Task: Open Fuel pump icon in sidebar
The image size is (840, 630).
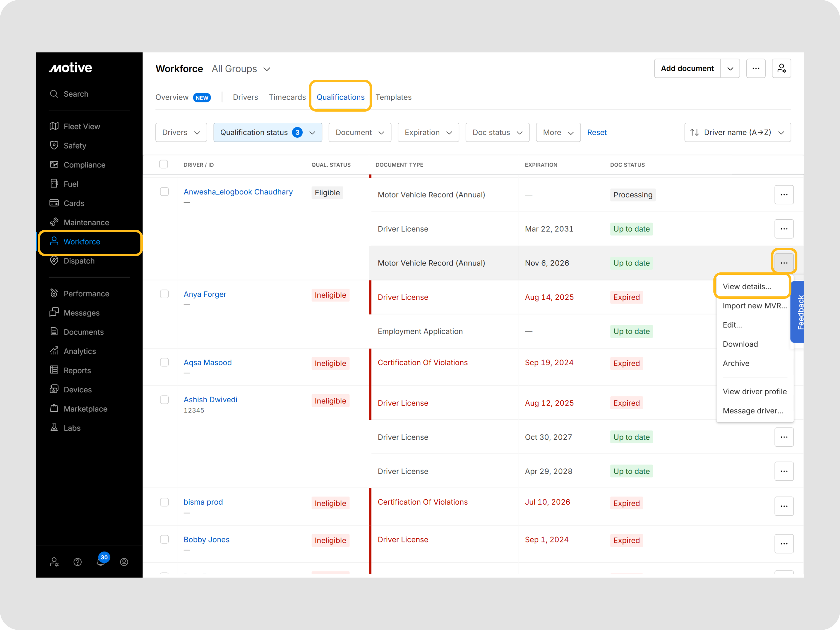Action: (54, 183)
